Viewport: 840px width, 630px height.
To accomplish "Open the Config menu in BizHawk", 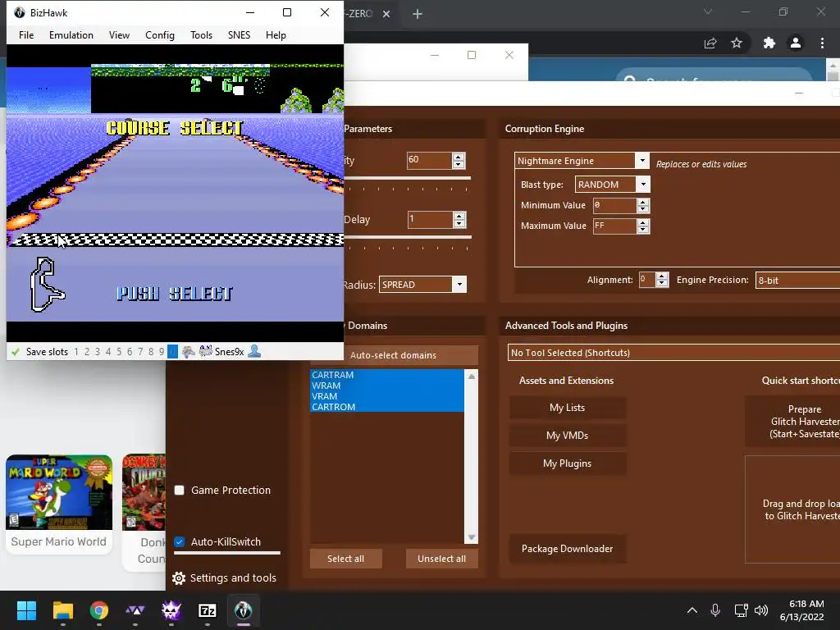I will pyautogui.click(x=160, y=34).
